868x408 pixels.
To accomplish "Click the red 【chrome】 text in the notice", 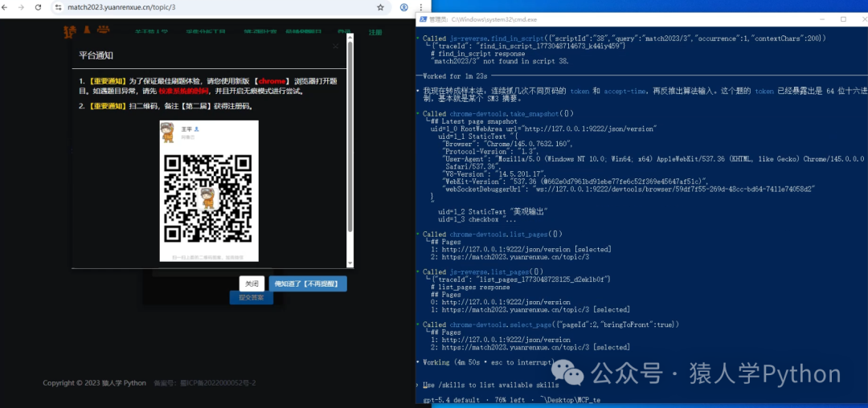I will (x=272, y=81).
